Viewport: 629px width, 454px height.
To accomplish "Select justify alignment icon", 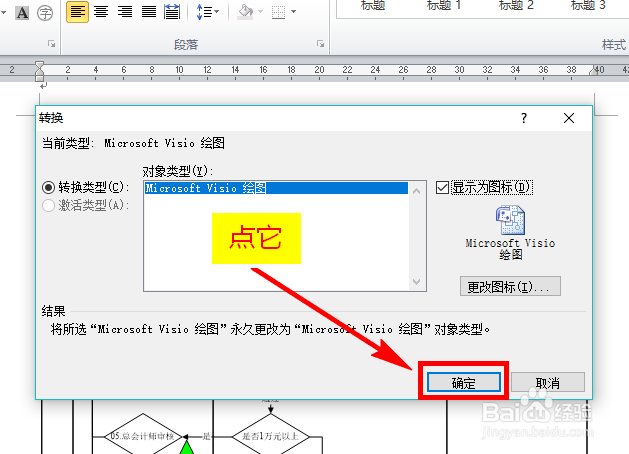I will (x=149, y=12).
